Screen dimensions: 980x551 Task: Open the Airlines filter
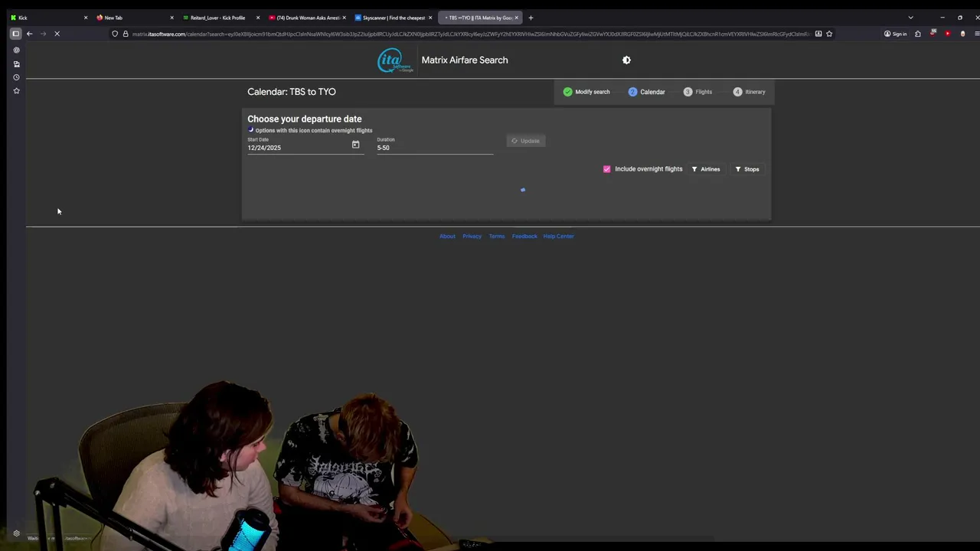click(706, 169)
